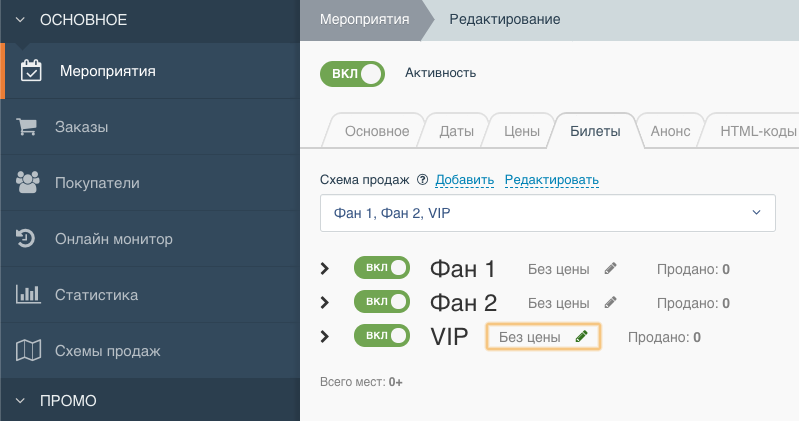This screenshot has width=799, height=421.
Task: Click the VIP ticket name
Action: (x=449, y=336)
